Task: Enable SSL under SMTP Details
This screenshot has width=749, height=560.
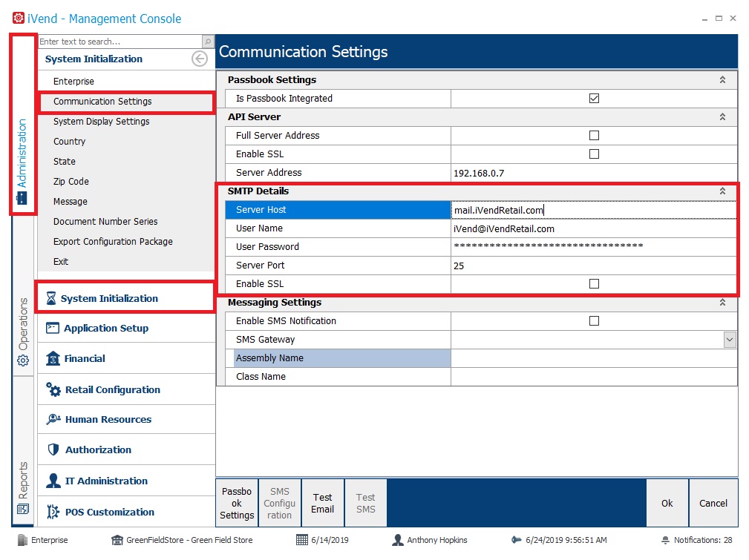Action: point(595,284)
